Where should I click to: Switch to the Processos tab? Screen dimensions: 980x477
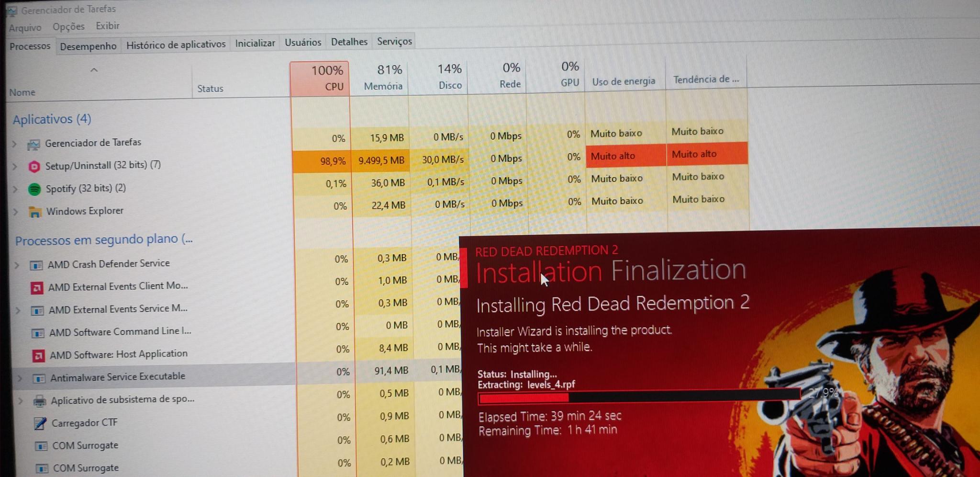[30, 46]
